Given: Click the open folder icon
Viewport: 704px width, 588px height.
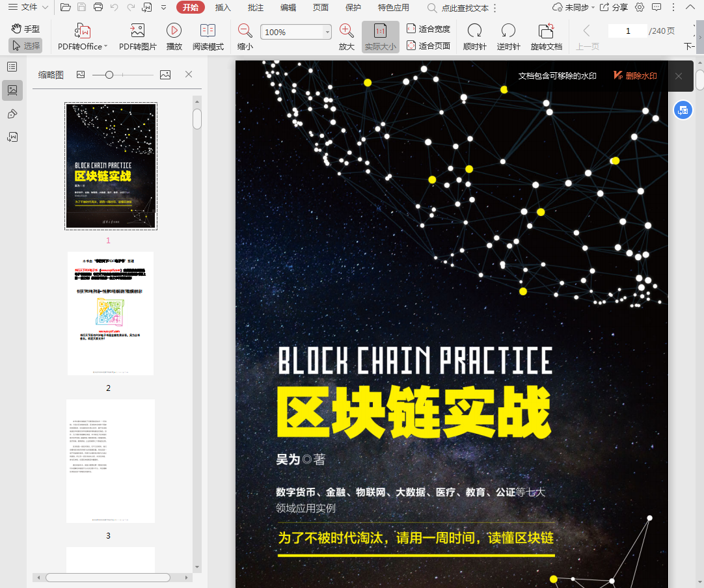Looking at the screenshot, I should pos(66,7).
